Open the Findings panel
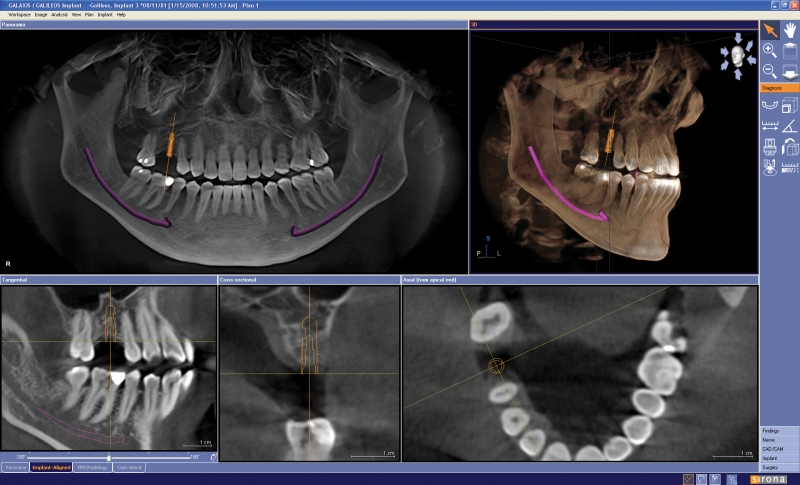 point(780,431)
